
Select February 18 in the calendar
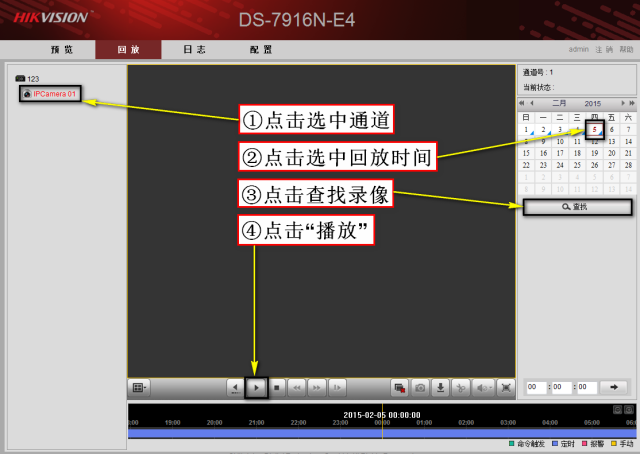click(x=577, y=154)
